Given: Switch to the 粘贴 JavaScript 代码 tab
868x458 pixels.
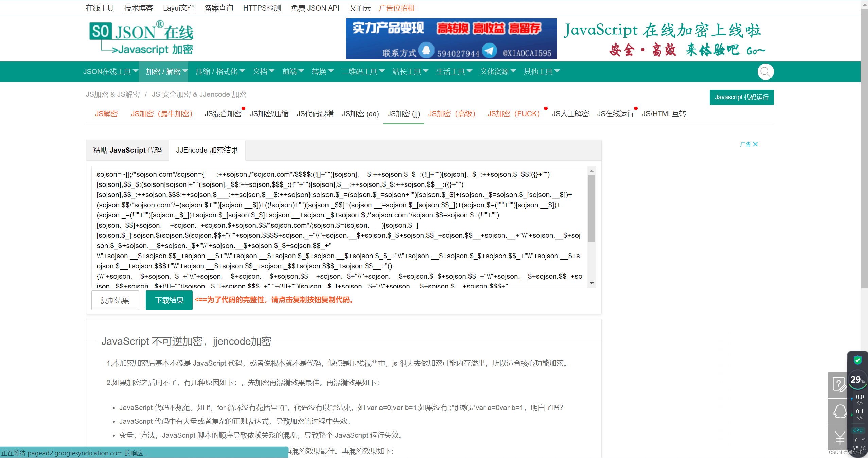Looking at the screenshot, I should pos(127,150).
